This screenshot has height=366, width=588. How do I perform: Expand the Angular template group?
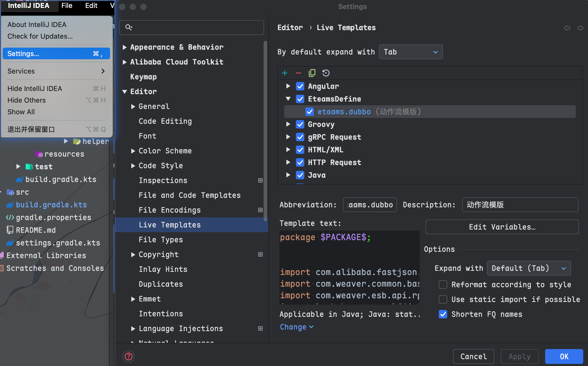tap(288, 86)
